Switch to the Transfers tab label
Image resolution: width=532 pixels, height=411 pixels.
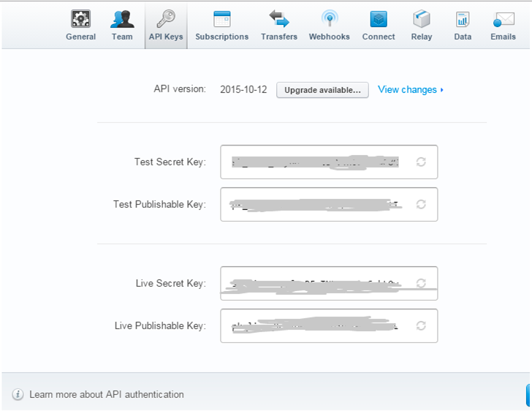pos(279,37)
